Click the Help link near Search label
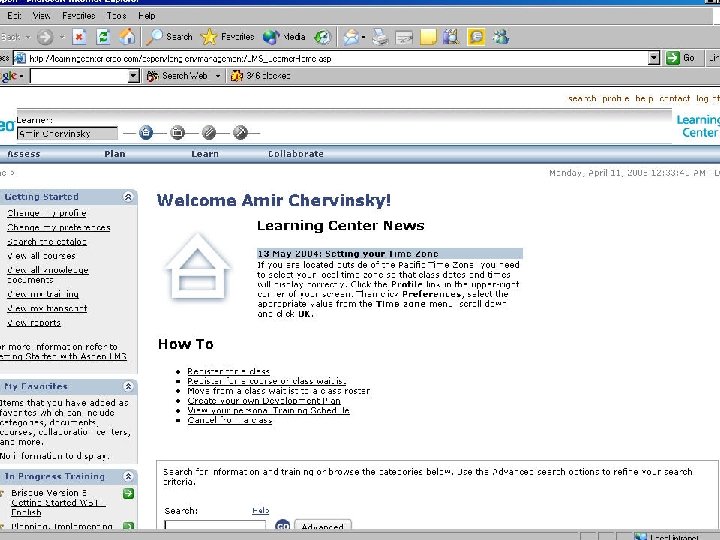The image size is (720, 540). (260, 510)
